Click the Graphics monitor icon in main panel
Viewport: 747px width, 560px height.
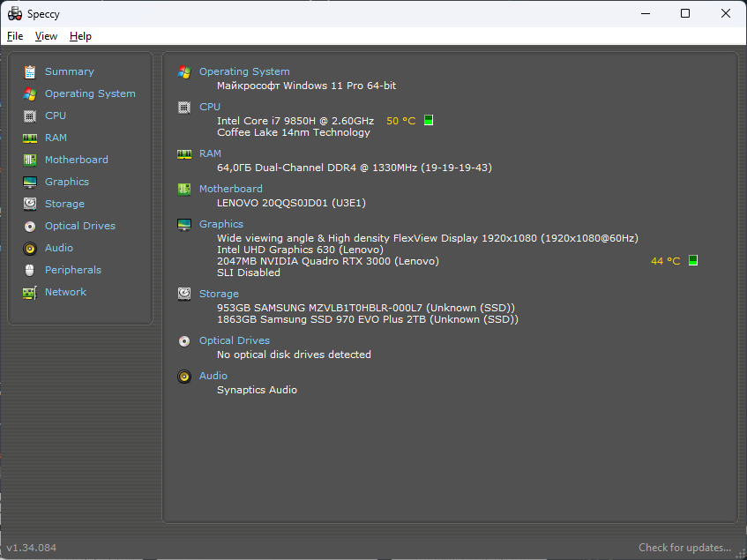click(184, 224)
